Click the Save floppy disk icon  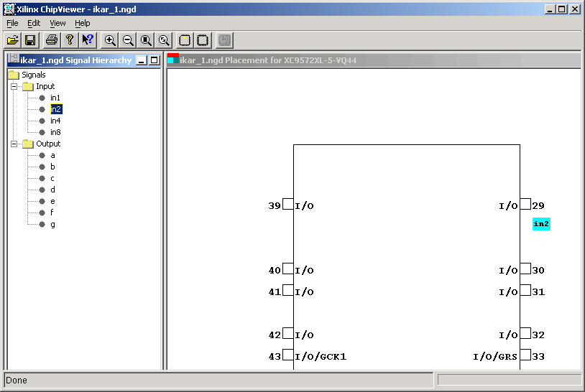coord(30,40)
